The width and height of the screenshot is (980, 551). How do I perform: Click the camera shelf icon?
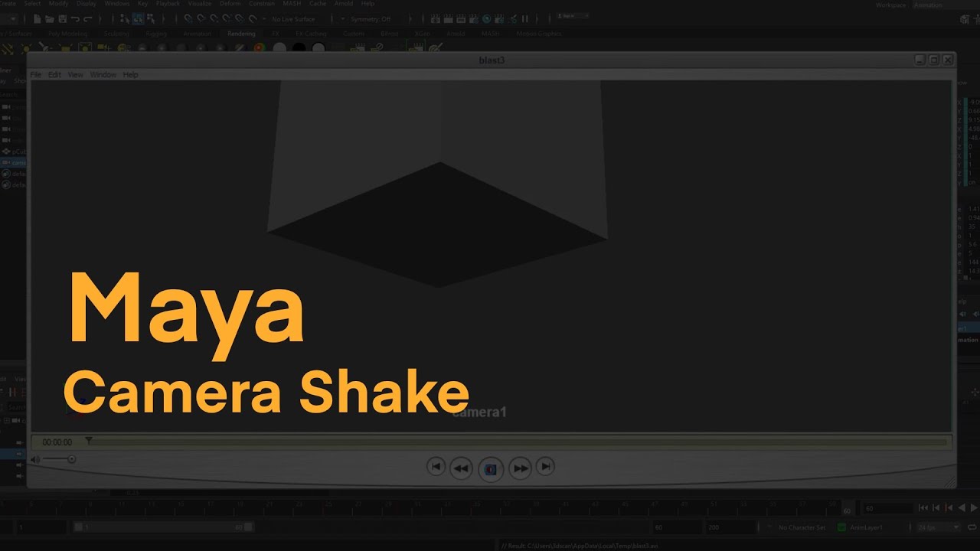click(103, 48)
